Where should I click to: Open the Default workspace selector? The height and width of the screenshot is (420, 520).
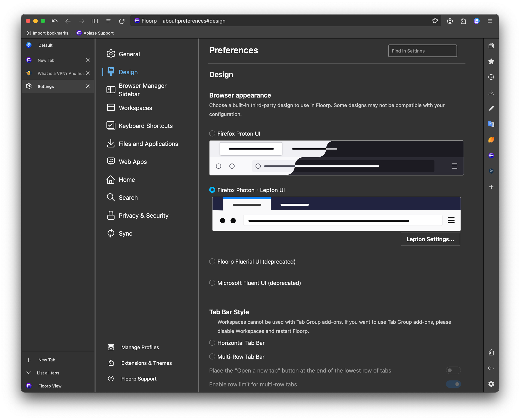coord(57,45)
